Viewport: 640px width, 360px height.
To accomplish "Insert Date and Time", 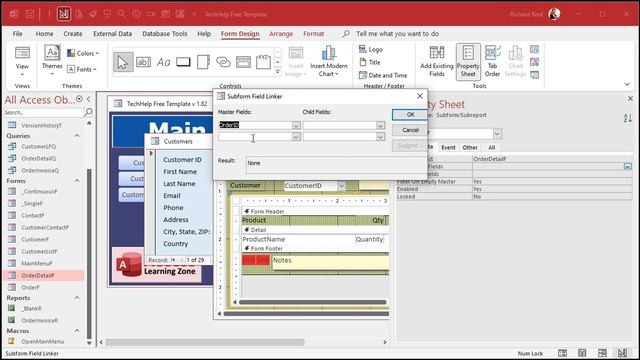I will [383, 76].
